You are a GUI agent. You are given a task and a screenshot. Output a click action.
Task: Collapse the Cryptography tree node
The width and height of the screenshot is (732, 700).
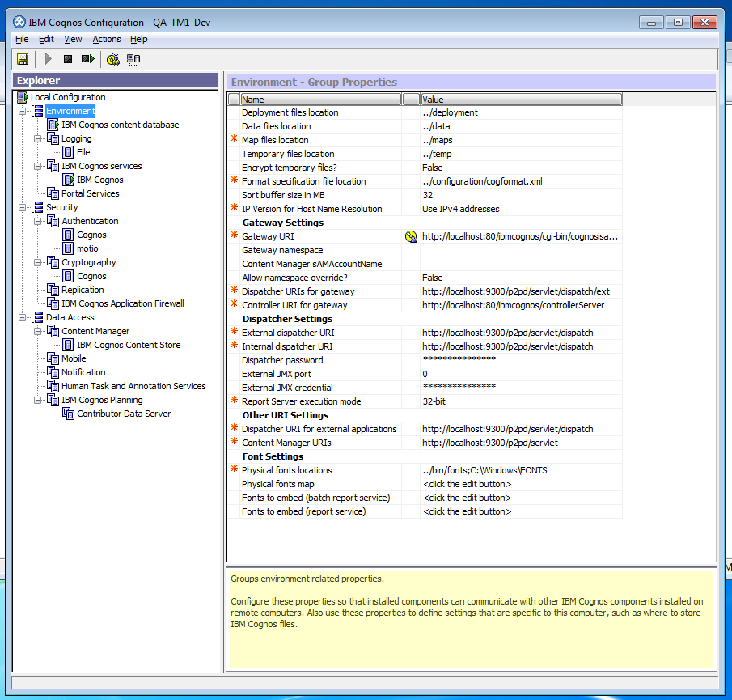pyautogui.click(x=37, y=262)
